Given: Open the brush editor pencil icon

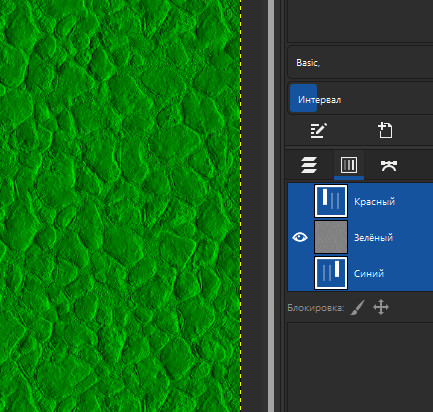Looking at the screenshot, I should click(318, 130).
